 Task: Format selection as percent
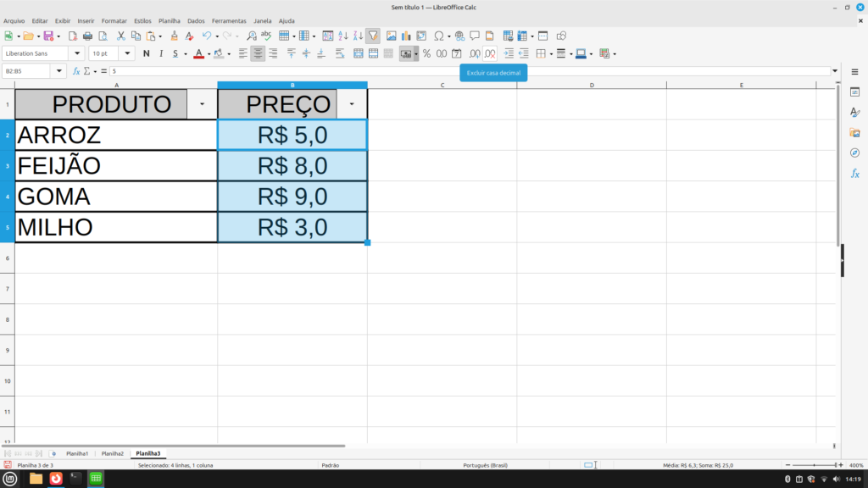426,53
